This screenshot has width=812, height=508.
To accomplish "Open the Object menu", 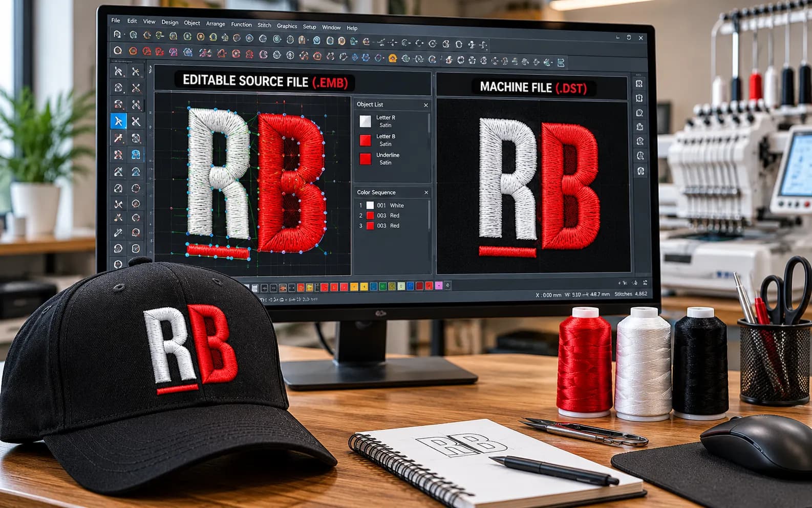I will pyautogui.click(x=192, y=23).
